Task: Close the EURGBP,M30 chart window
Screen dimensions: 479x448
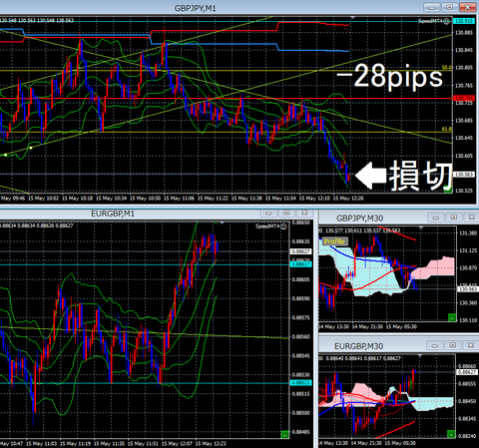Action: (x=471, y=345)
